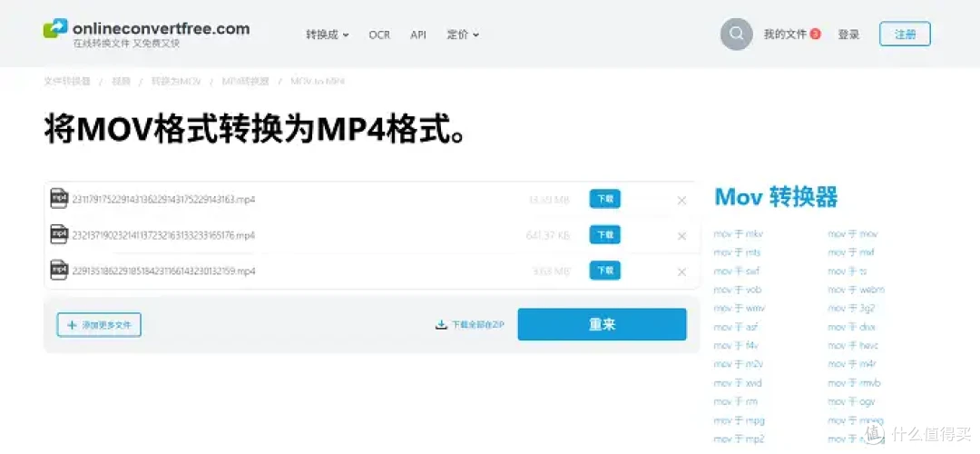Viewport: 980px width, 454px height.
Task: Open the 'mov 于 xvid' link
Action: (738, 382)
